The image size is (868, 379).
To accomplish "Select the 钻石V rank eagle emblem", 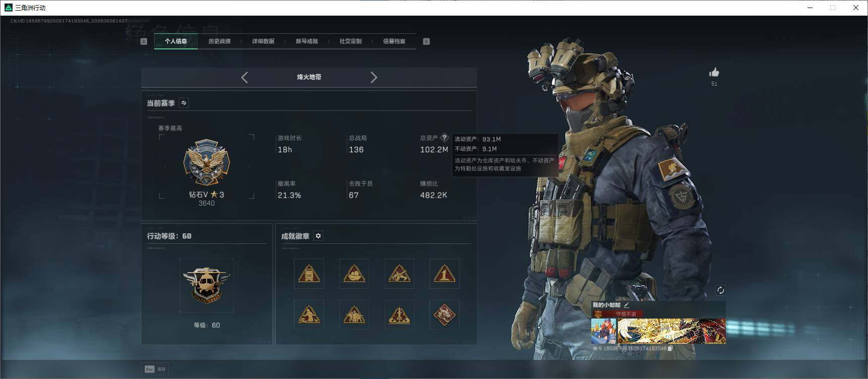I will [x=206, y=162].
